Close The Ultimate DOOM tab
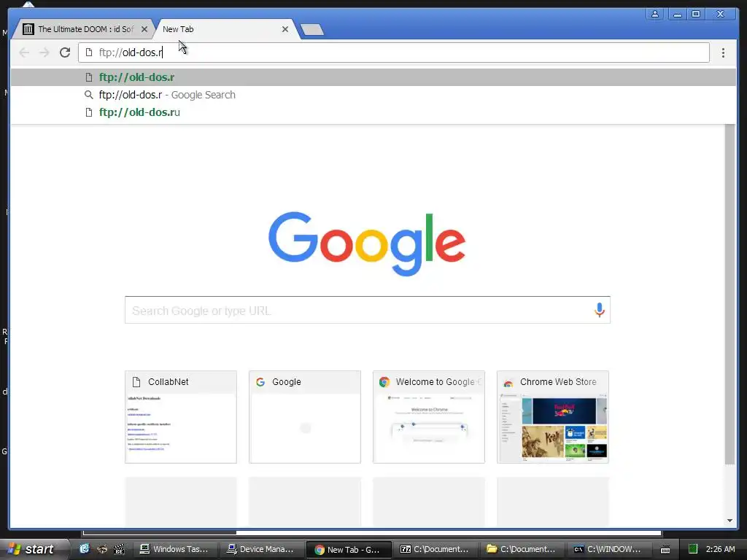 coord(144,29)
